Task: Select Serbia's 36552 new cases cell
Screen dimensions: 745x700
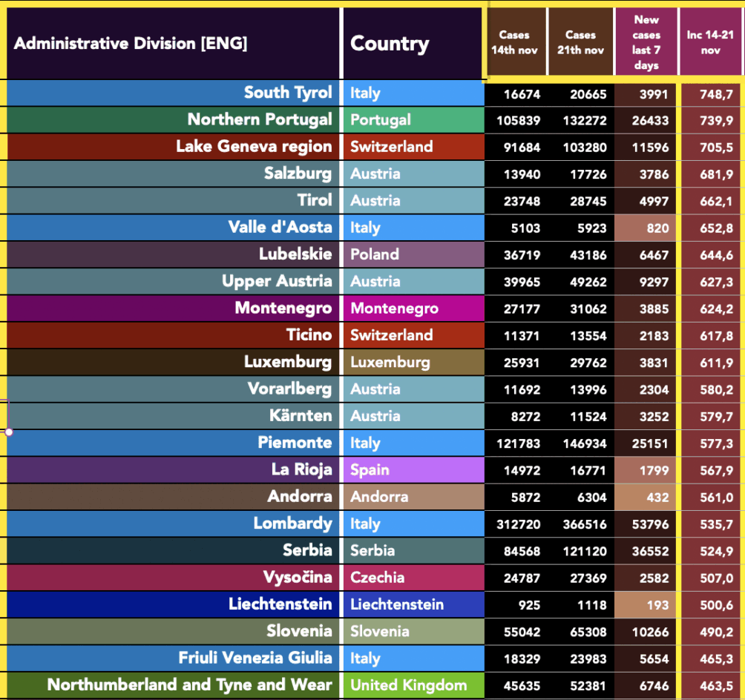Action: [x=646, y=552]
